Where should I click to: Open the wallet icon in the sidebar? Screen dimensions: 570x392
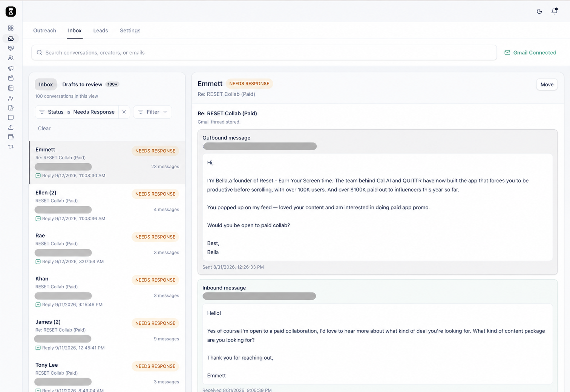tap(11, 137)
